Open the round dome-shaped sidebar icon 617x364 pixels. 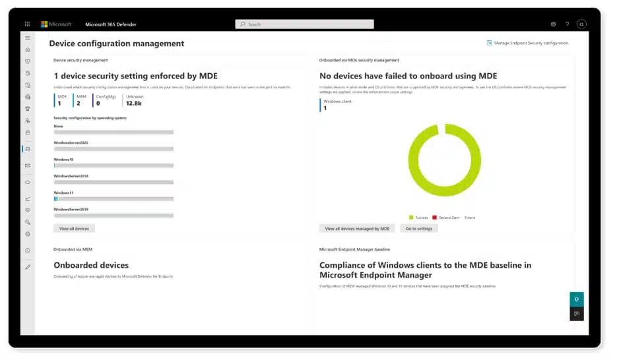coord(28,97)
